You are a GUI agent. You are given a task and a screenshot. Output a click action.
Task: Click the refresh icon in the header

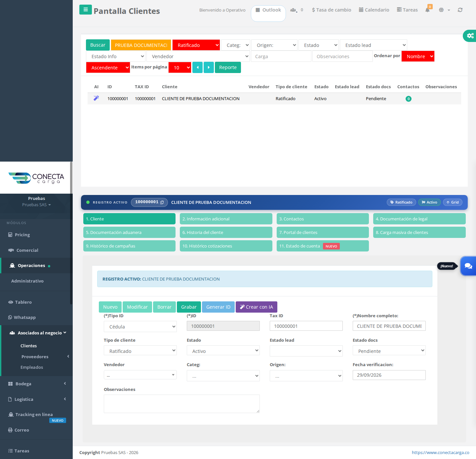coord(460,10)
